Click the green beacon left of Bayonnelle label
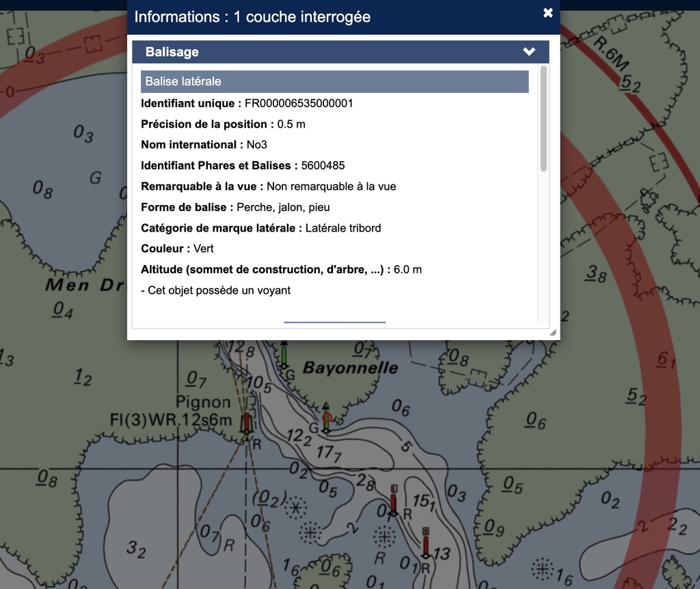This screenshot has height=589, width=700. pyautogui.click(x=284, y=355)
